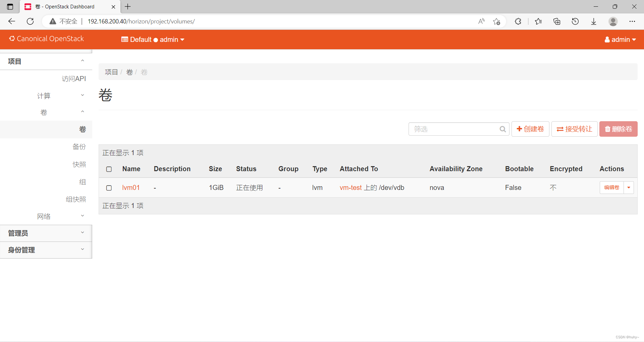Viewport: 644px width, 342px height.
Task: Open the tab actions menu icon
Action: tap(10, 7)
